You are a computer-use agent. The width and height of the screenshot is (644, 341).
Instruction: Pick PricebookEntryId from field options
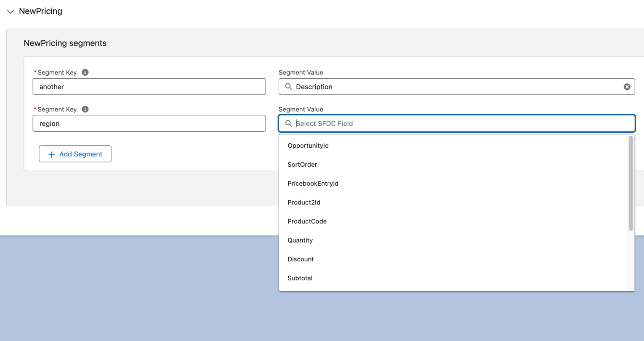(313, 183)
